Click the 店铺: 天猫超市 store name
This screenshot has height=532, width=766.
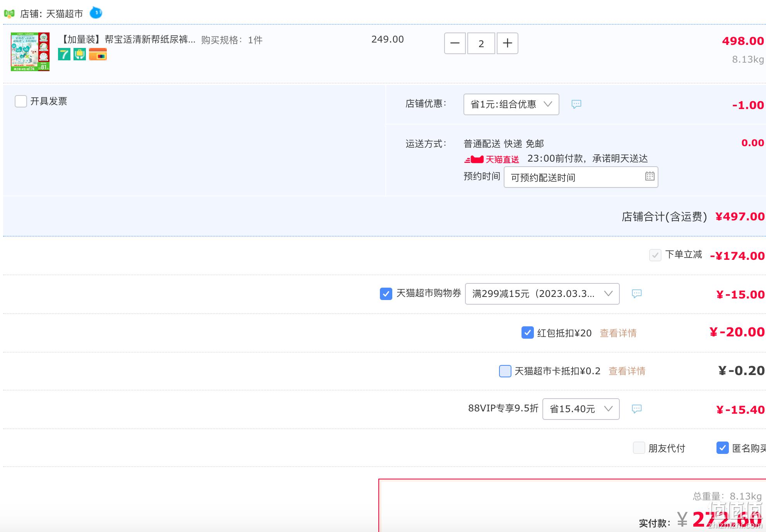[x=51, y=14]
